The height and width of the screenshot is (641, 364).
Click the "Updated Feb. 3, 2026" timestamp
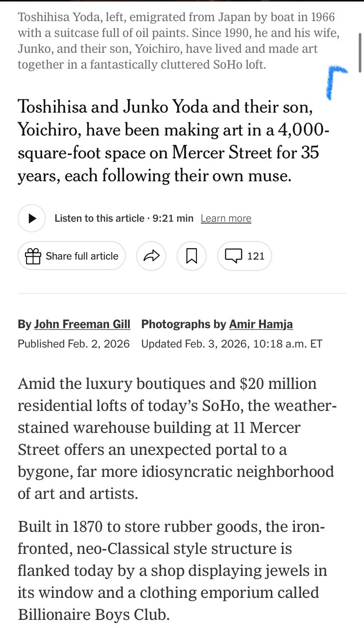[x=232, y=344]
